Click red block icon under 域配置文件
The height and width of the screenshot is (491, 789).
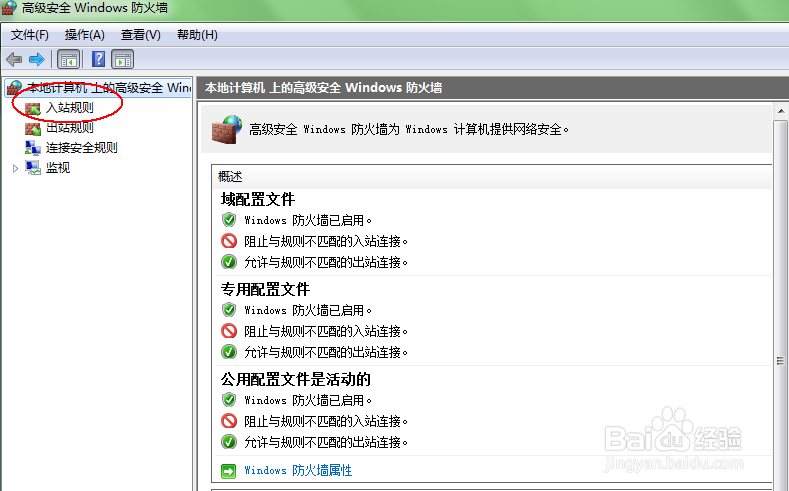[229, 241]
